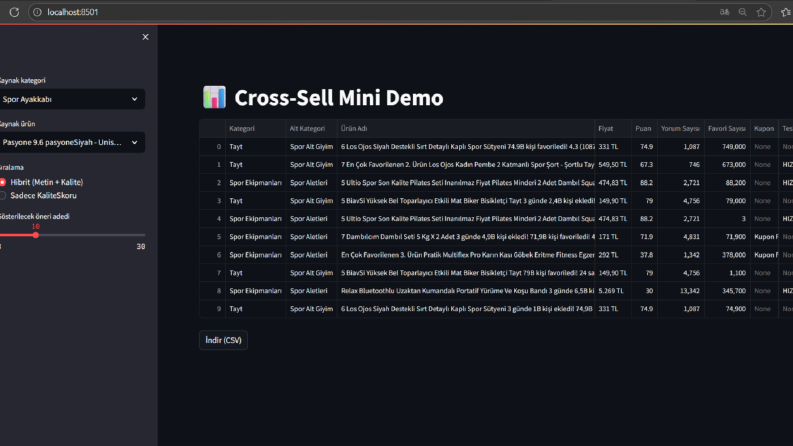Open the zoom magnifier icon in address bar

[742, 12]
